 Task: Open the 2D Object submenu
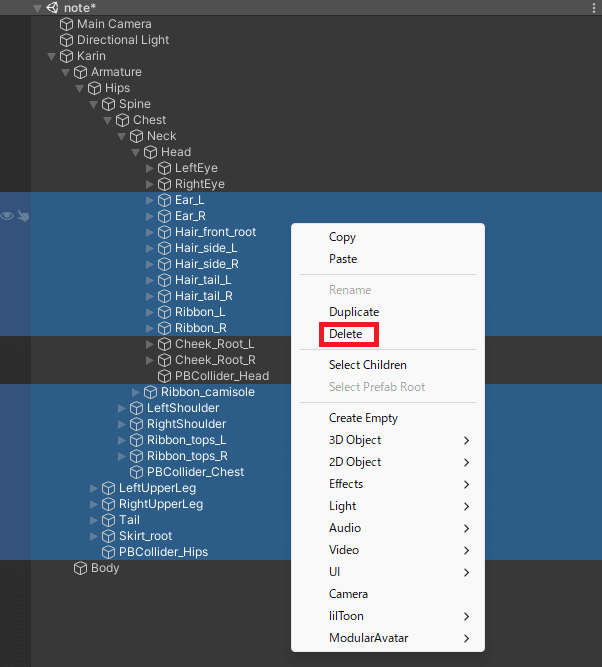tap(388, 462)
